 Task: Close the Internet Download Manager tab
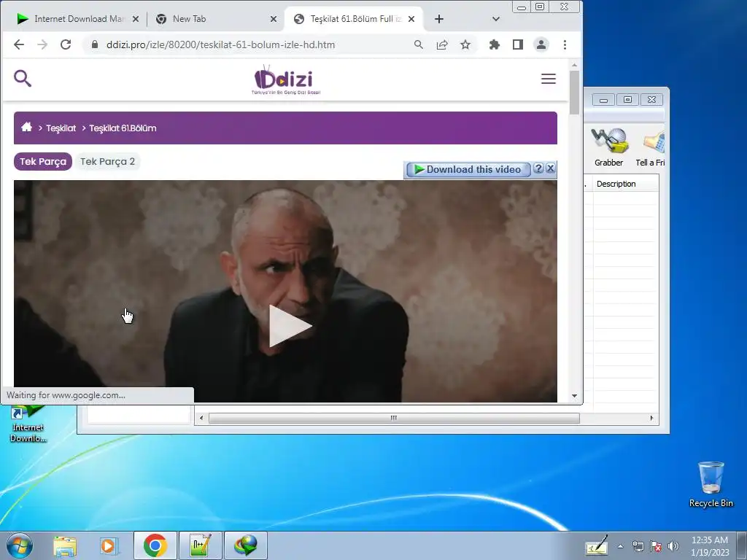click(x=136, y=19)
